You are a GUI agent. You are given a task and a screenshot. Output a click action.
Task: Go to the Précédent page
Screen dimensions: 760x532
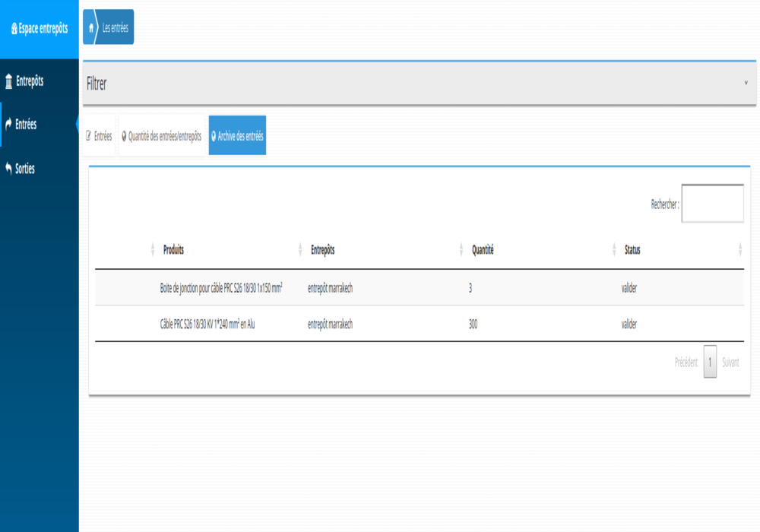tap(686, 363)
